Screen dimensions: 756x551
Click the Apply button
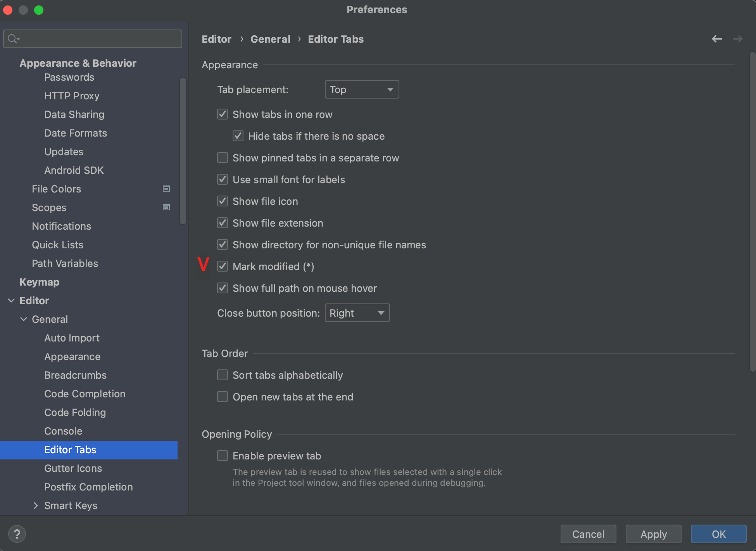[x=653, y=534]
